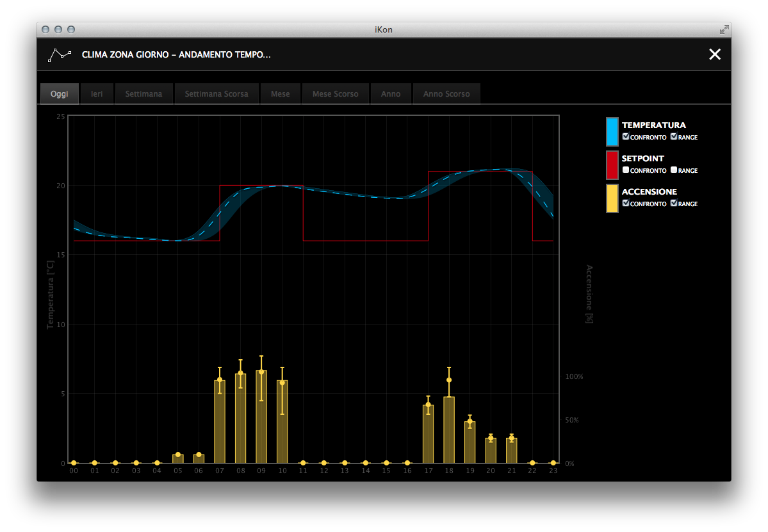This screenshot has height=532, width=768.
Task: Click the yellow data point at hour 00
Action: 74,463
